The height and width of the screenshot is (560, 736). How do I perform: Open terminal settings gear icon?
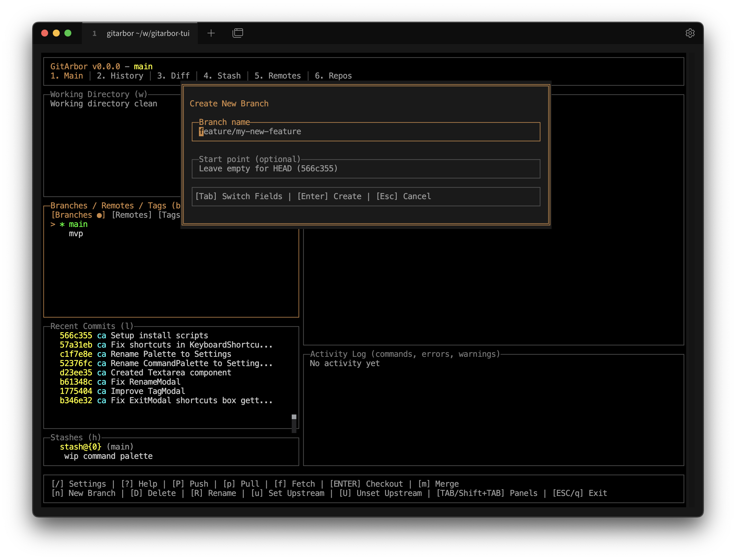[x=690, y=33]
